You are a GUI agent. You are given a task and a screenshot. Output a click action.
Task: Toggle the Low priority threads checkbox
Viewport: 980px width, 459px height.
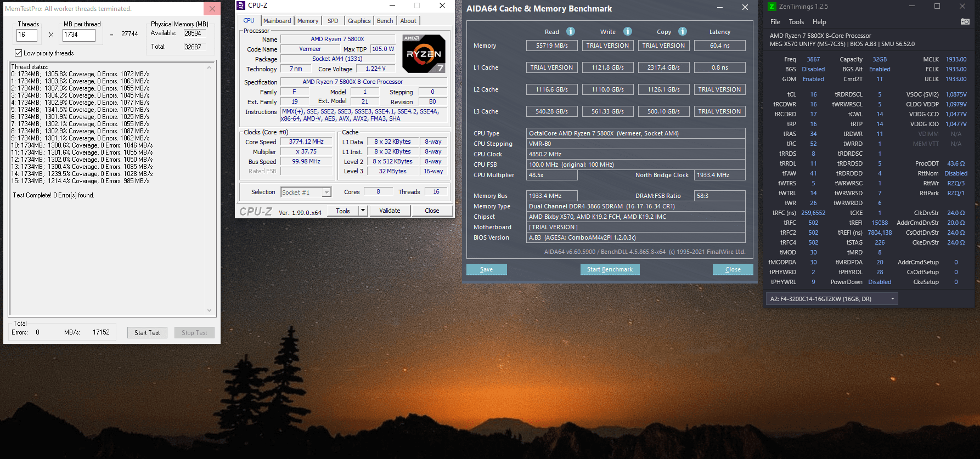pyautogui.click(x=19, y=53)
